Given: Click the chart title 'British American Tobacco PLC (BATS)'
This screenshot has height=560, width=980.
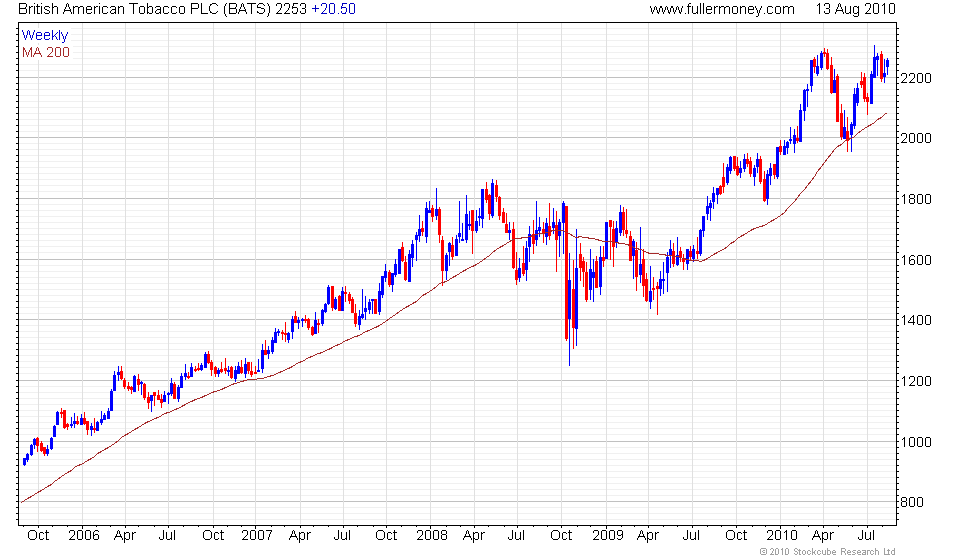Looking at the screenshot, I should click(145, 9).
